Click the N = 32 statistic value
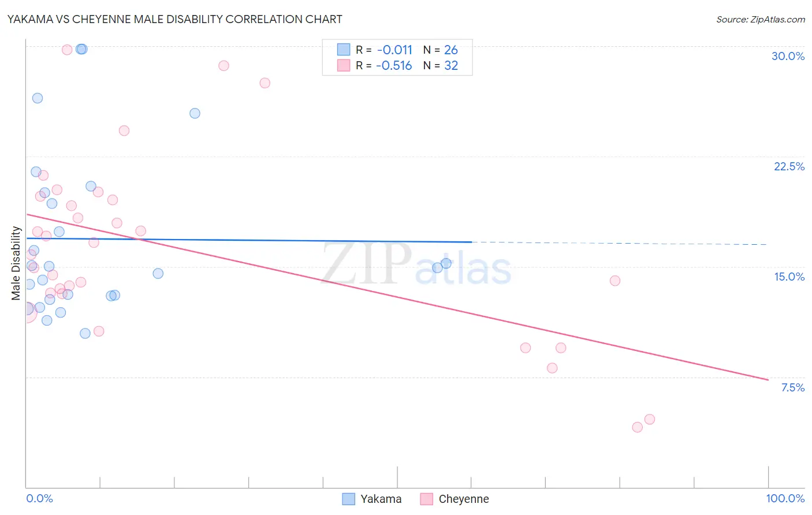This screenshot has height=515, width=812. (441, 65)
